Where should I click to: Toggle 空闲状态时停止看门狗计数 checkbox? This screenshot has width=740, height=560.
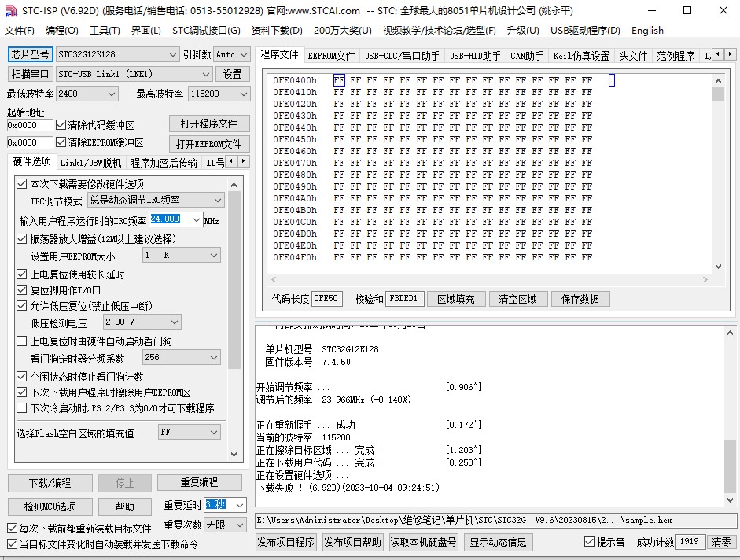pyautogui.click(x=22, y=376)
